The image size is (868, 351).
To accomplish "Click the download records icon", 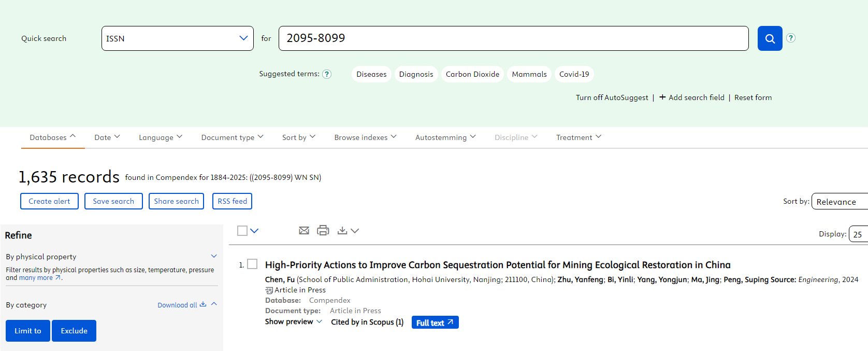I will tap(342, 231).
